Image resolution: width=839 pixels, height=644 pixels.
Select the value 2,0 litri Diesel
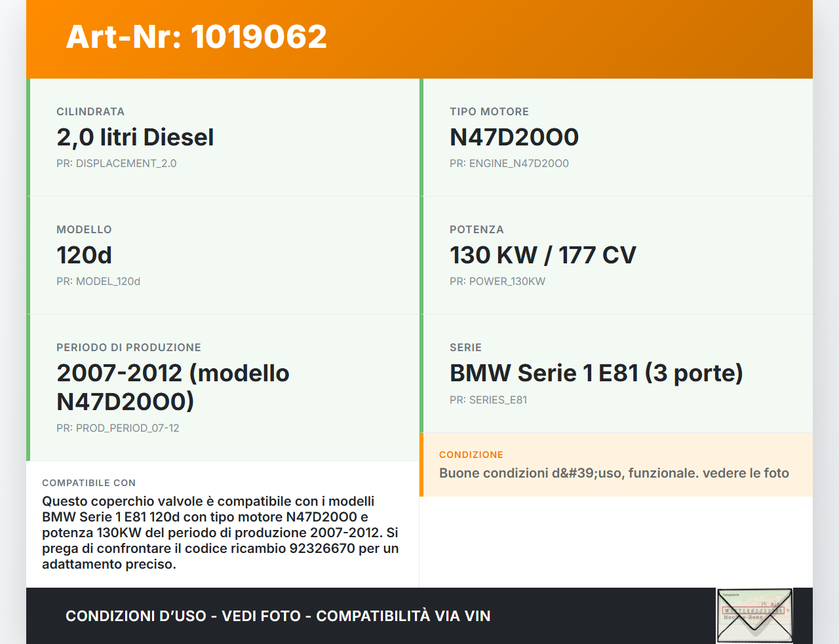click(x=135, y=138)
